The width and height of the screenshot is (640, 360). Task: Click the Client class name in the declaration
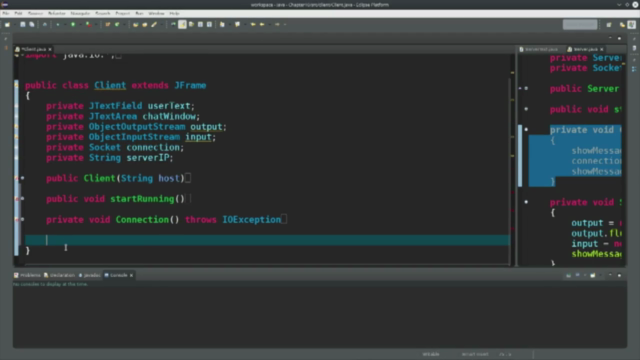pyautogui.click(x=110, y=85)
